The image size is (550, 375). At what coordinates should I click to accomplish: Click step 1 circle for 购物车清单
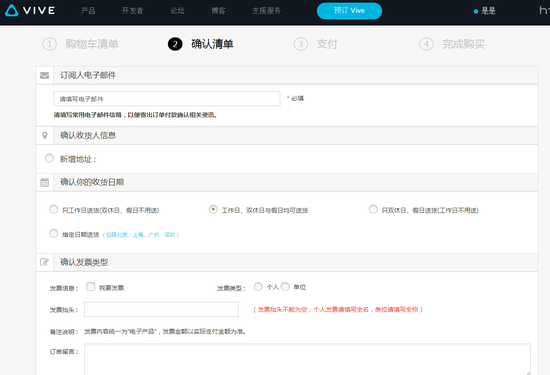pyautogui.click(x=49, y=44)
